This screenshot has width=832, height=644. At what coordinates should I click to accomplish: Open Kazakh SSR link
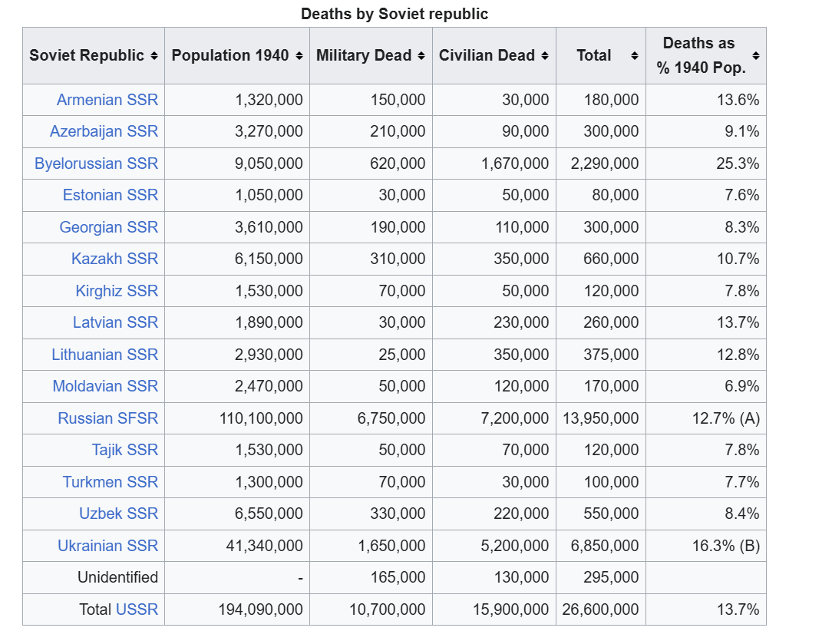click(x=114, y=259)
